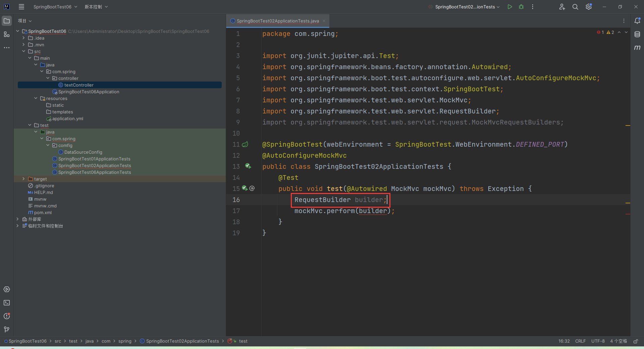Collapse the resources folder
Viewport: 644px width, 349px height.
[36, 98]
